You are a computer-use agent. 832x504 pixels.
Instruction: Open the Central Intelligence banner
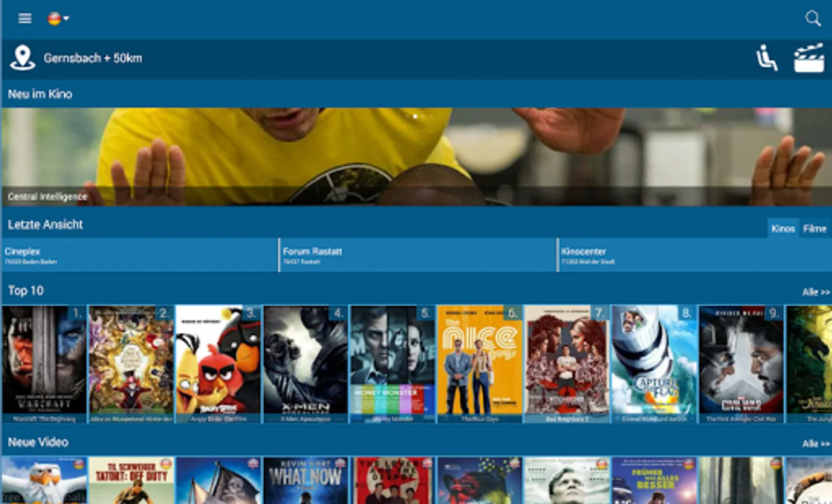416,157
